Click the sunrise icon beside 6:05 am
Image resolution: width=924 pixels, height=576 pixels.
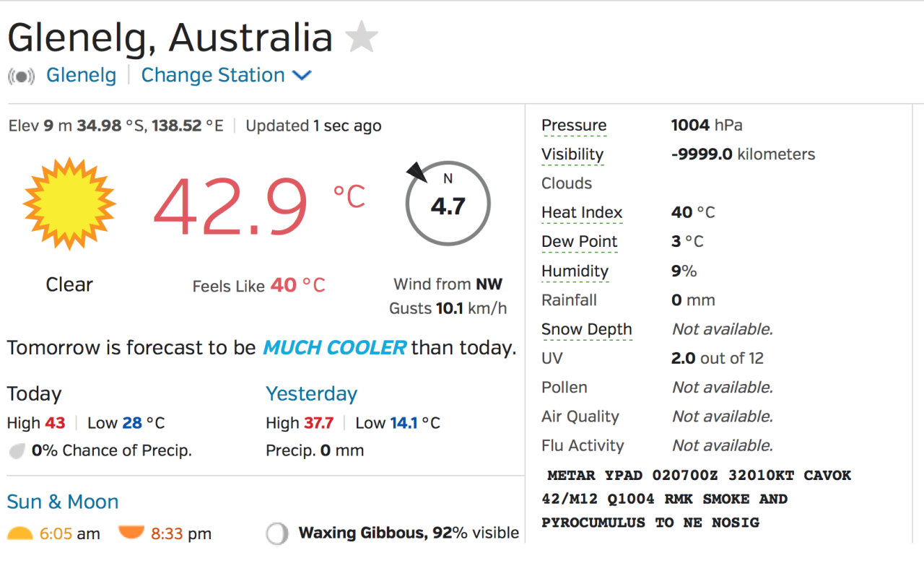(x=20, y=534)
